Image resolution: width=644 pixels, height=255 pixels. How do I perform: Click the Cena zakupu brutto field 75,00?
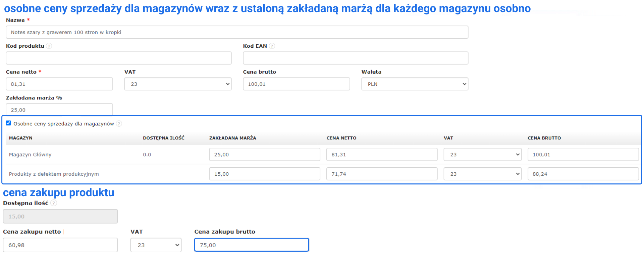click(252, 245)
